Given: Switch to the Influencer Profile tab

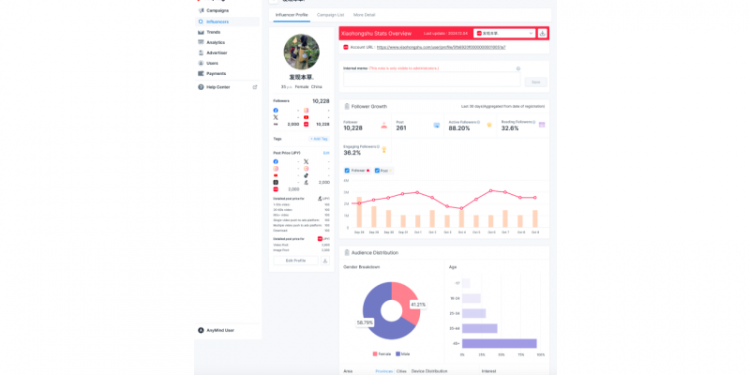Looking at the screenshot, I should (x=292, y=15).
